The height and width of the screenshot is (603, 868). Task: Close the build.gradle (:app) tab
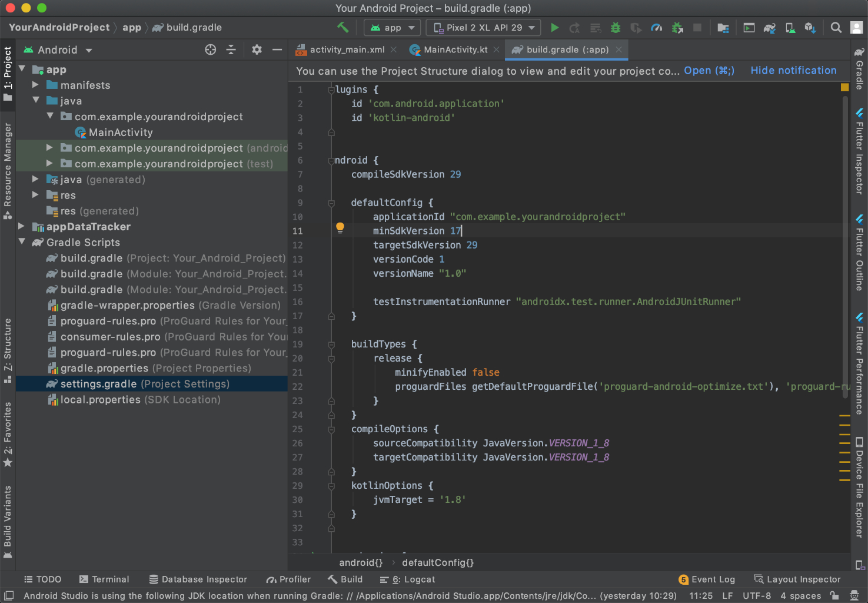coord(618,49)
